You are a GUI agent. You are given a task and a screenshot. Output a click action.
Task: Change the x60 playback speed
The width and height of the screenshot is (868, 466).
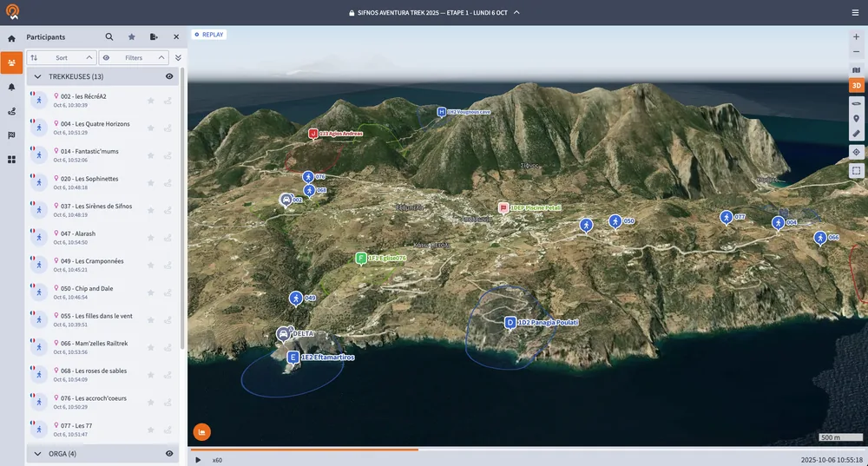(x=217, y=460)
